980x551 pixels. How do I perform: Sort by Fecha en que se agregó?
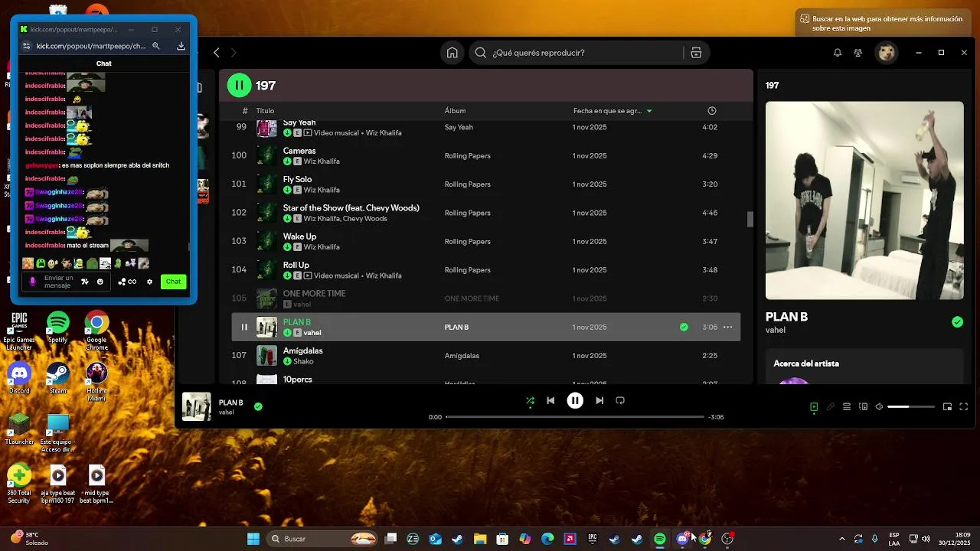(612, 111)
